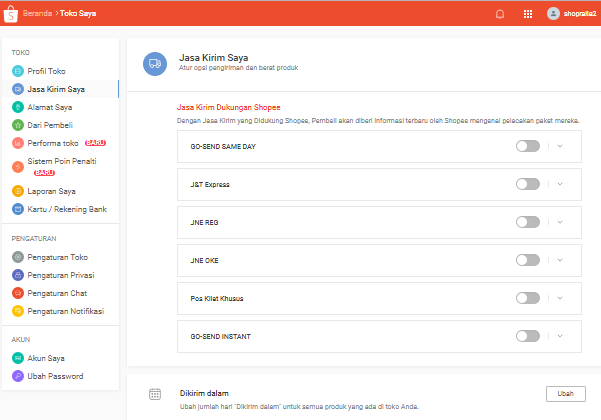
Task: Go to Beranda breadcrumb link
Action: click(x=37, y=13)
